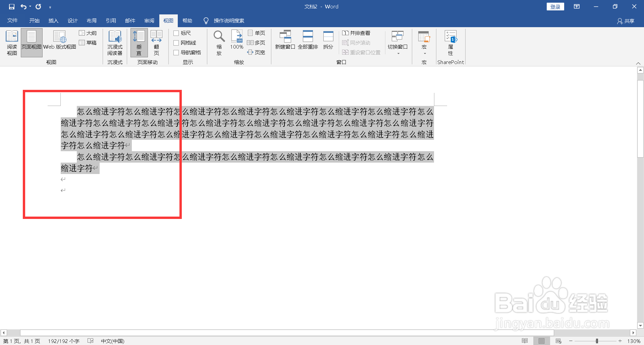Click the Save icon in title bar
The height and width of the screenshot is (345, 644).
tap(12, 7)
